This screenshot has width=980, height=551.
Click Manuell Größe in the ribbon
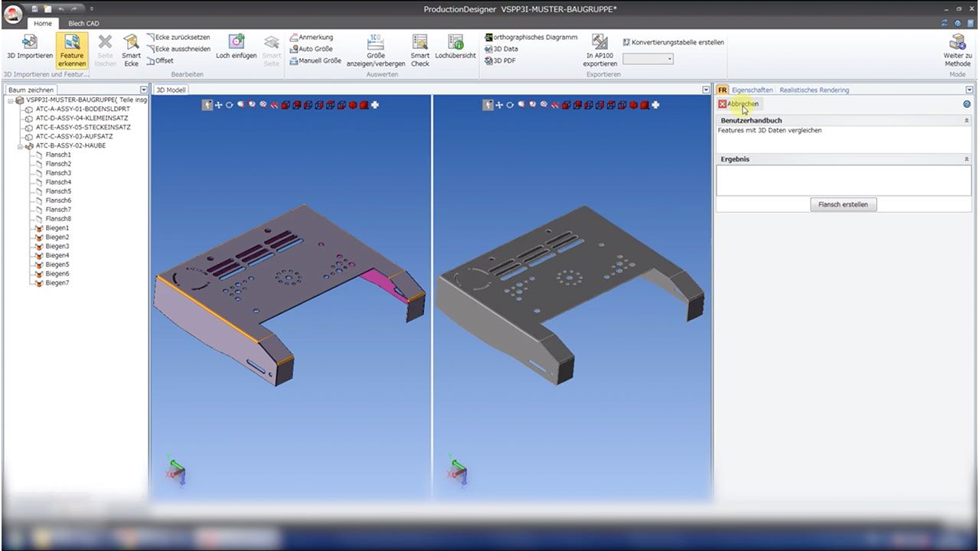click(315, 60)
